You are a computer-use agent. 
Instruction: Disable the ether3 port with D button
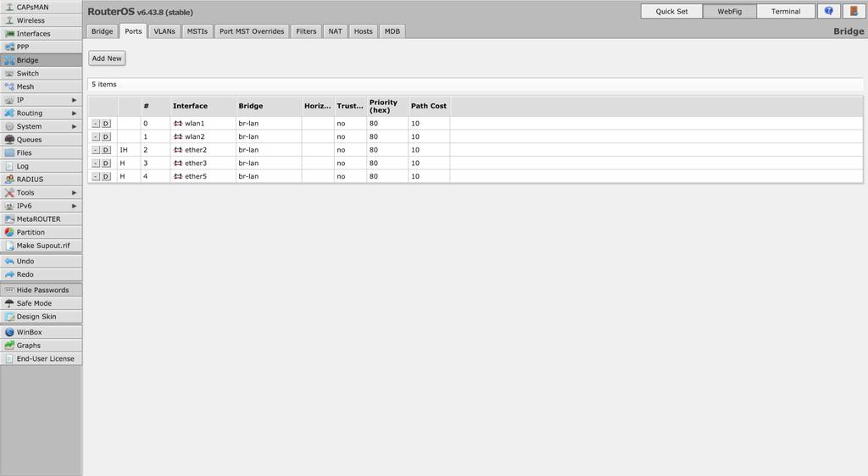coord(106,163)
